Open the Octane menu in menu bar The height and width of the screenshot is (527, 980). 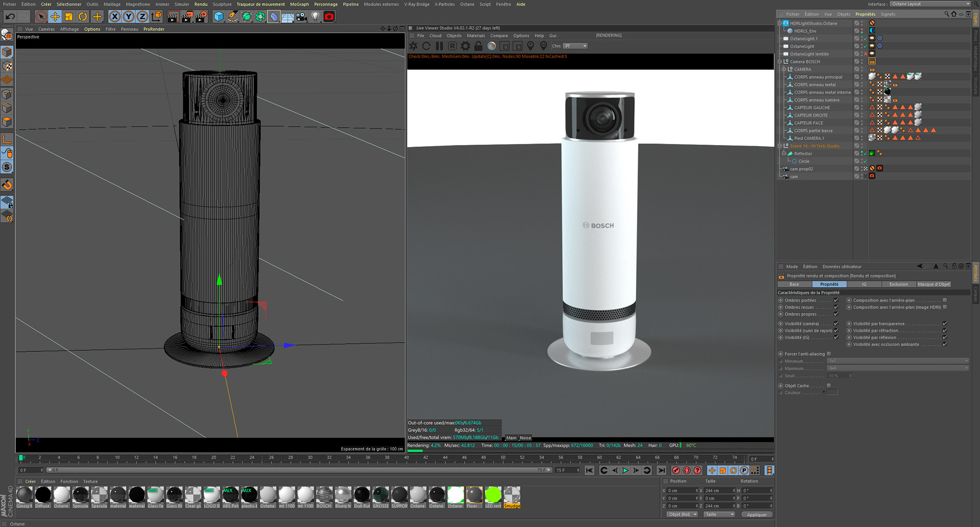[467, 4]
